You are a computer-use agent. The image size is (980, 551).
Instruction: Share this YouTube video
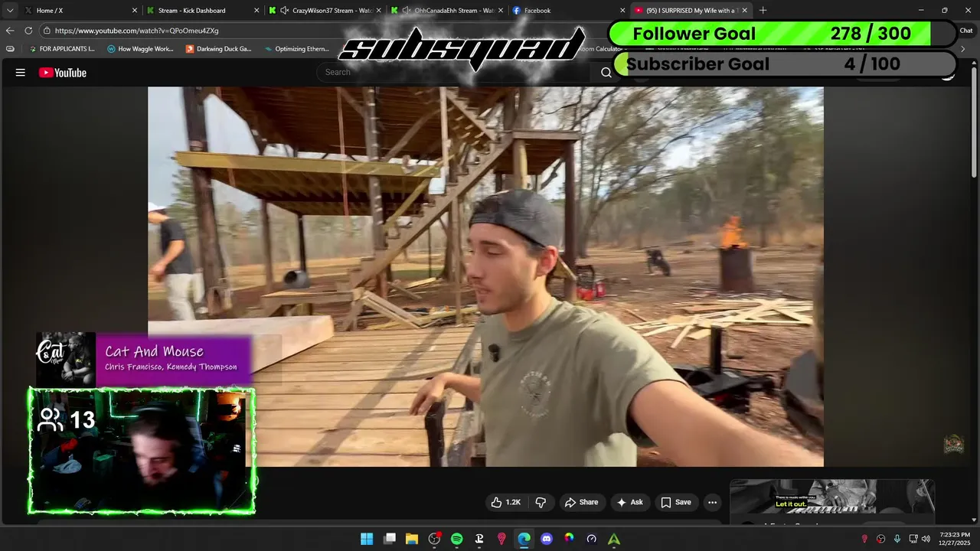click(581, 502)
